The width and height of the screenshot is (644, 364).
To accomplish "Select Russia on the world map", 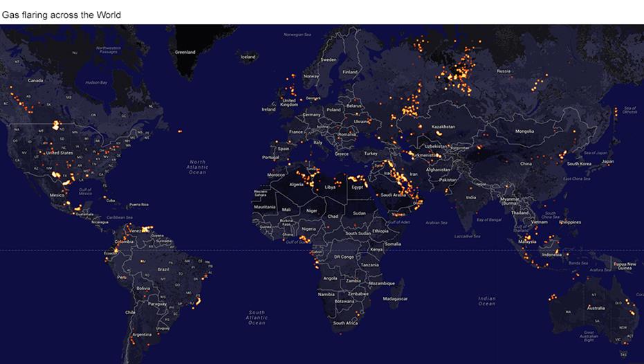I will click(504, 71).
